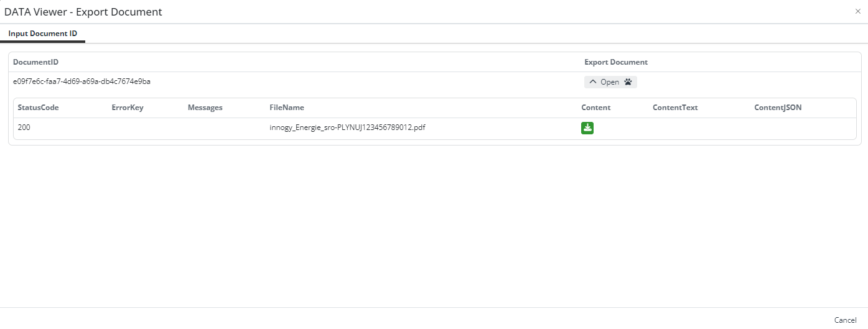
Task: Click the FileName column header
Action: click(287, 108)
